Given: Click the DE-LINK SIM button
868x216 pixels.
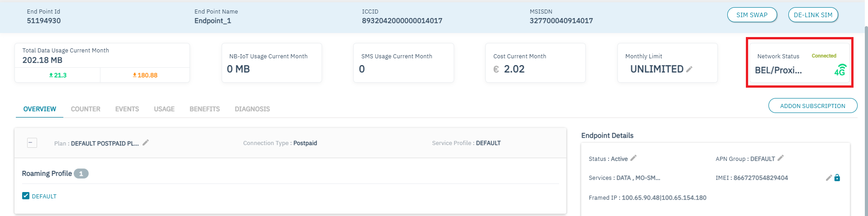Looking at the screenshot, I should pyautogui.click(x=813, y=15).
